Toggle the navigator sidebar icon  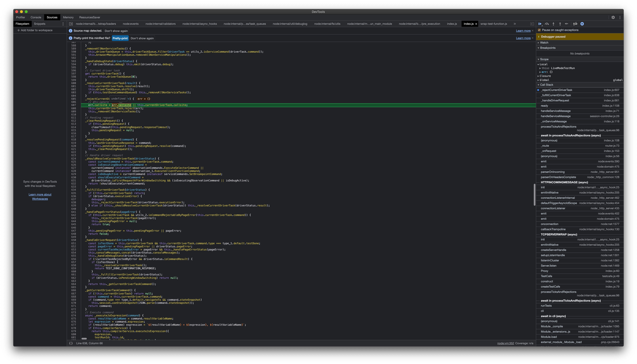point(71,24)
